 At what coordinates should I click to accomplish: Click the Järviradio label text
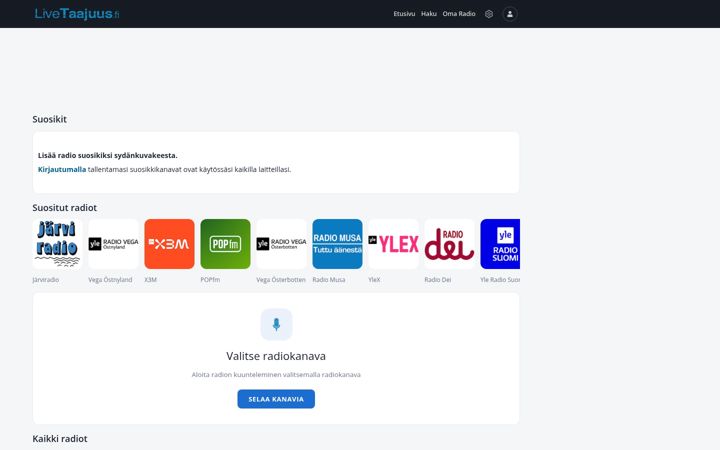45,280
